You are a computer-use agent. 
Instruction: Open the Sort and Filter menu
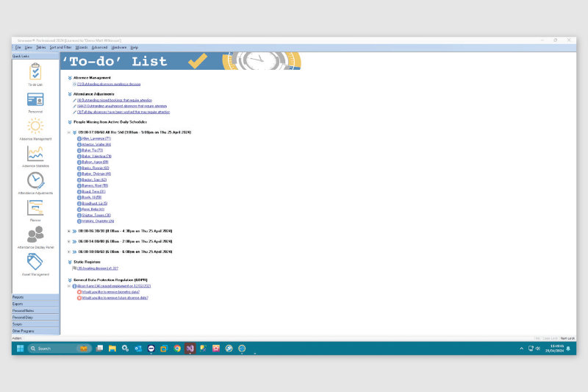(61, 47)
